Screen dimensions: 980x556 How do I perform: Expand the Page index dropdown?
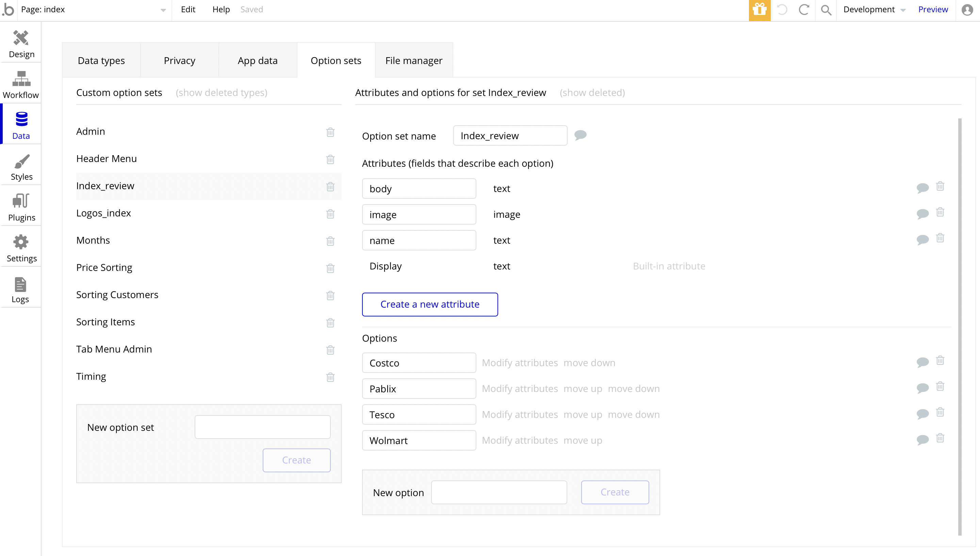point(163,10)
